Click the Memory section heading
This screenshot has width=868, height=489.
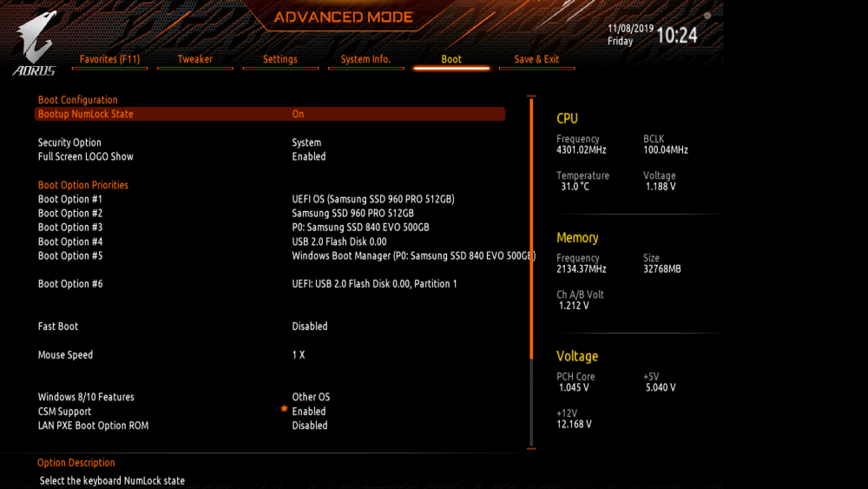577,238
